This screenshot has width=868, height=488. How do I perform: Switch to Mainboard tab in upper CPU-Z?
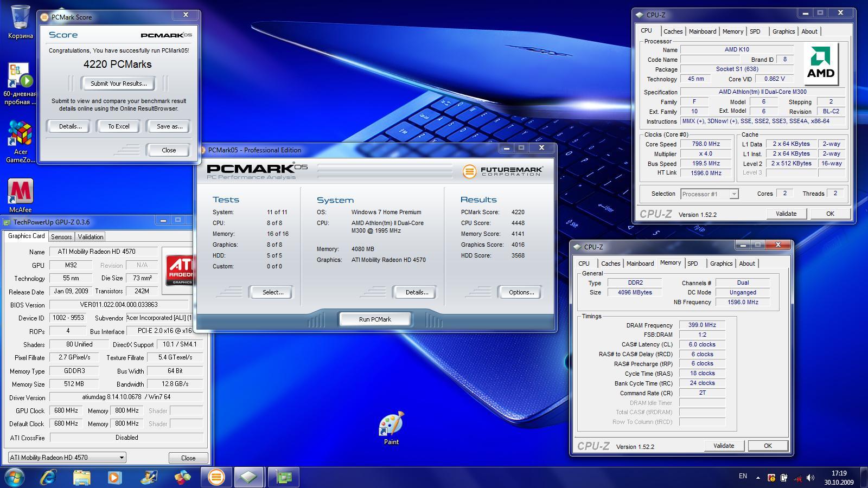(703, 31)
